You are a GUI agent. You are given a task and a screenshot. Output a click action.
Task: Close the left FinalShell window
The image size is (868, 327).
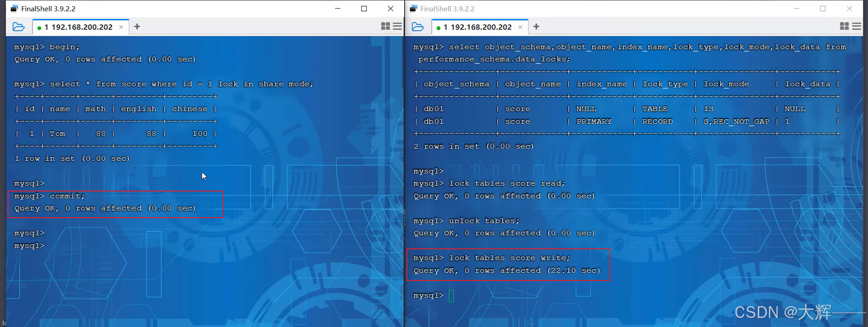coord(391,9)
